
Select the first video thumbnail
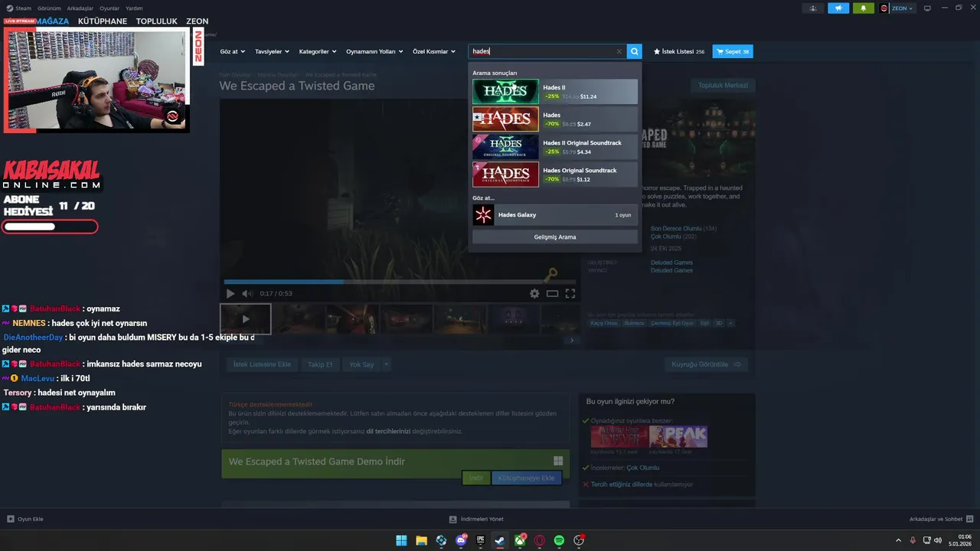click(245, 318)
